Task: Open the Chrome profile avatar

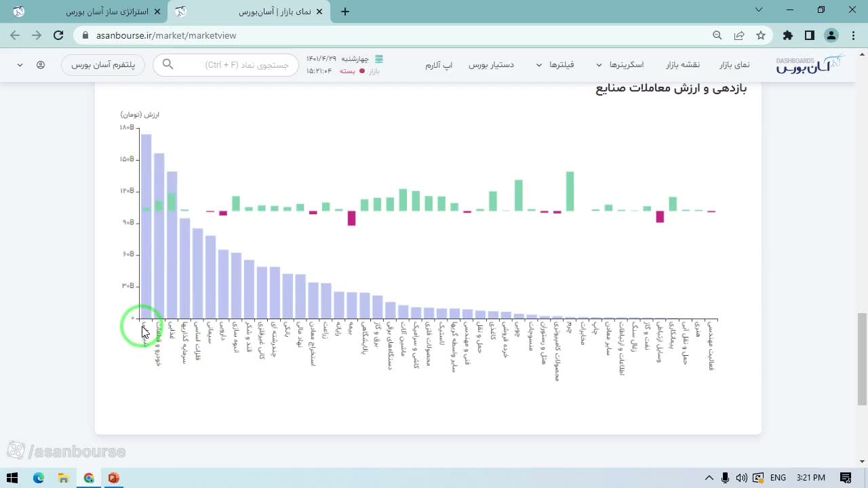Action: [x=831, y=35]
